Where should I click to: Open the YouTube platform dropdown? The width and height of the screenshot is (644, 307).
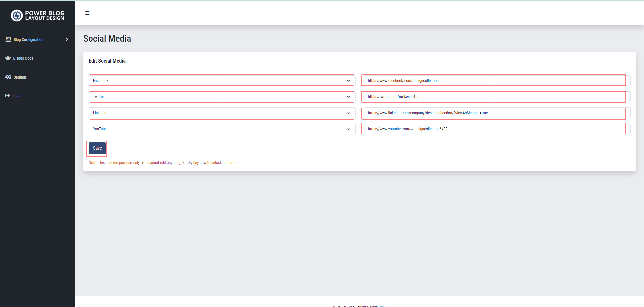pos(221,129)
